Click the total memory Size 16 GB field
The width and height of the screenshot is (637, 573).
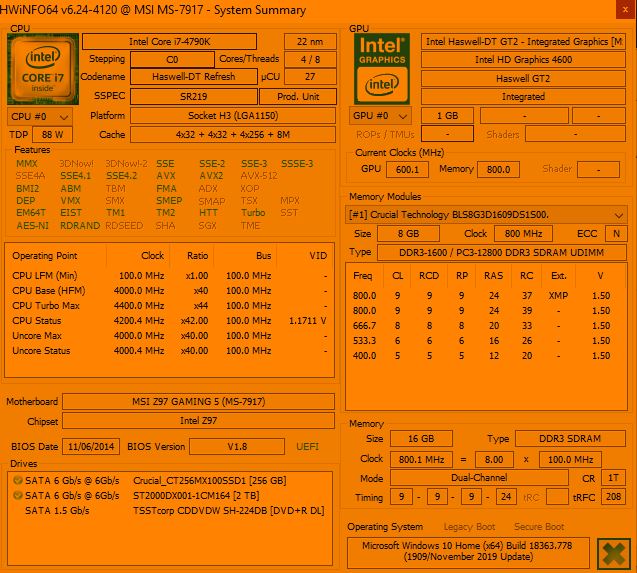point(421,438)
